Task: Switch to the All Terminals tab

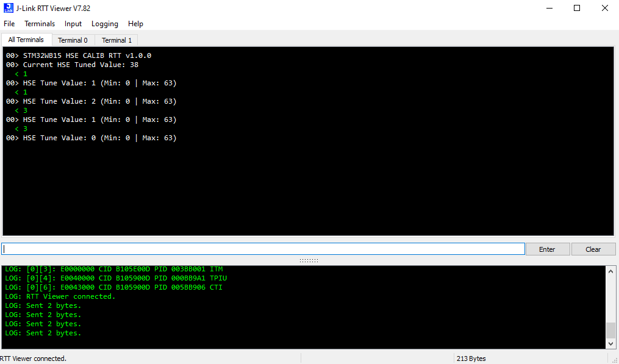Action: [26, 40]
